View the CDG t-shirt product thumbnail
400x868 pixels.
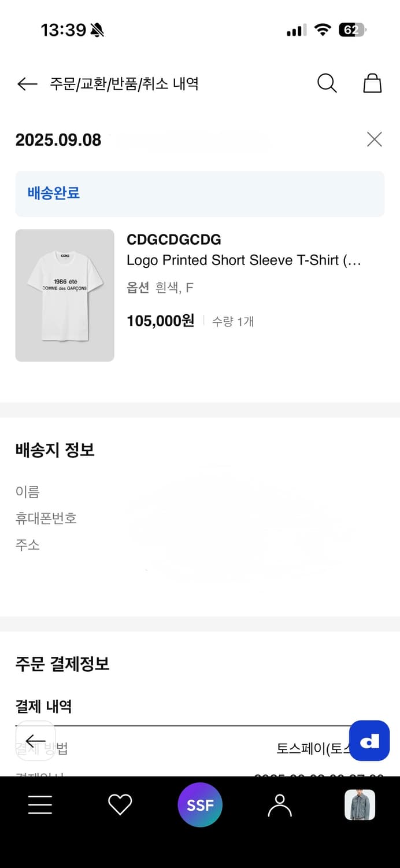(64, 295)
